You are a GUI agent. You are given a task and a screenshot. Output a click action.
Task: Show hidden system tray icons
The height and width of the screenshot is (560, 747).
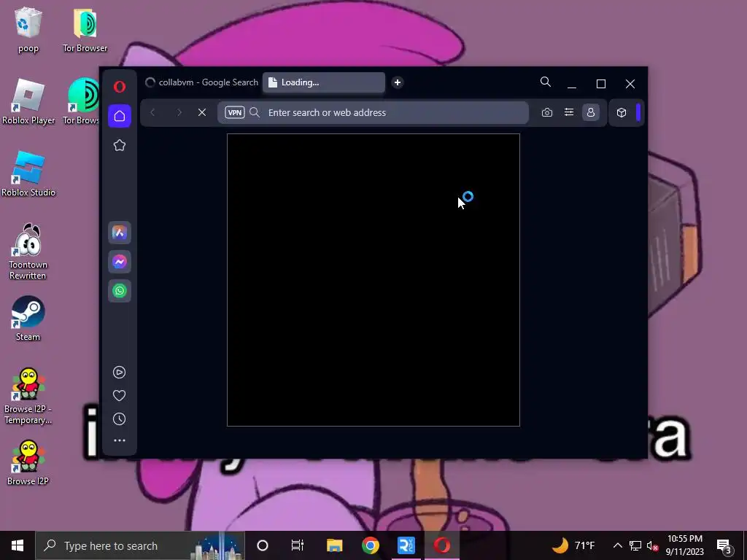pyautogui.click(x=617, y=545)
